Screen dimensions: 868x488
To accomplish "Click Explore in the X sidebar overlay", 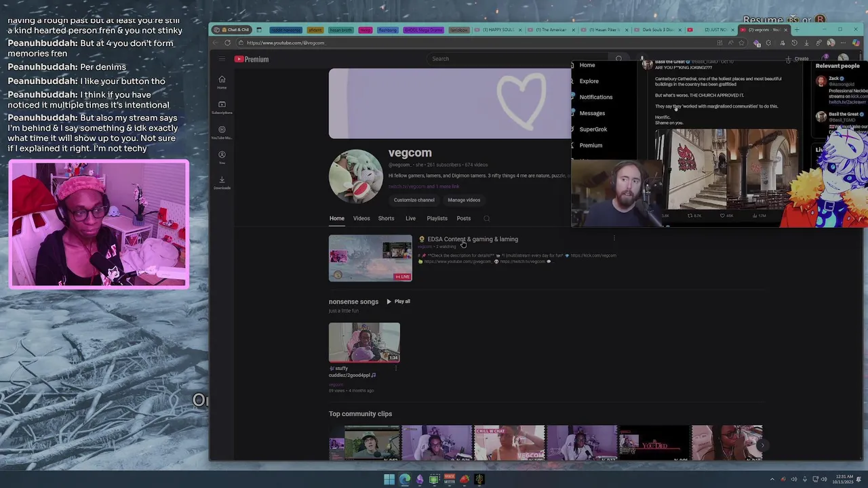I will pos(589,81).
